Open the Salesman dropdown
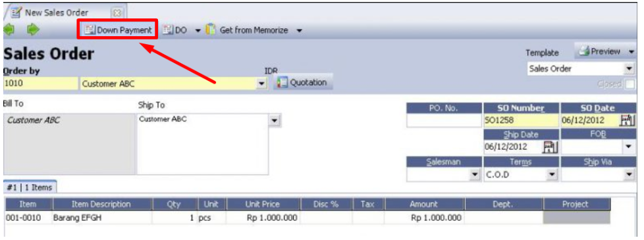The image size is (644, 240). tap(475, 174)
